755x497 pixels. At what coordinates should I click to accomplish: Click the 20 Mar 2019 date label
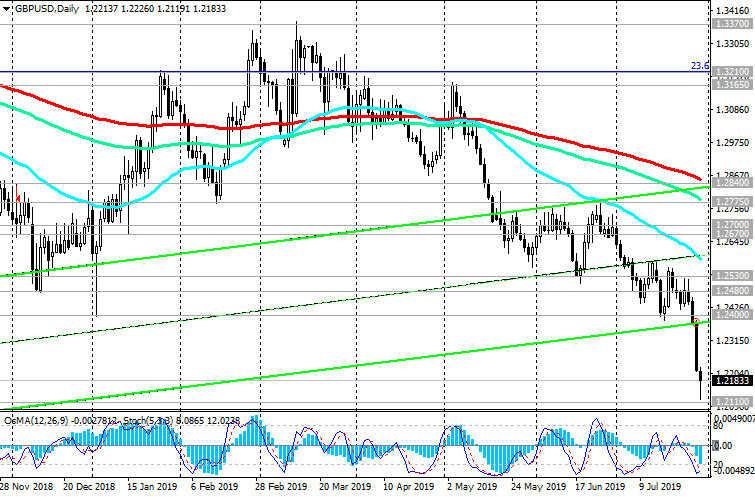point(344,486)
